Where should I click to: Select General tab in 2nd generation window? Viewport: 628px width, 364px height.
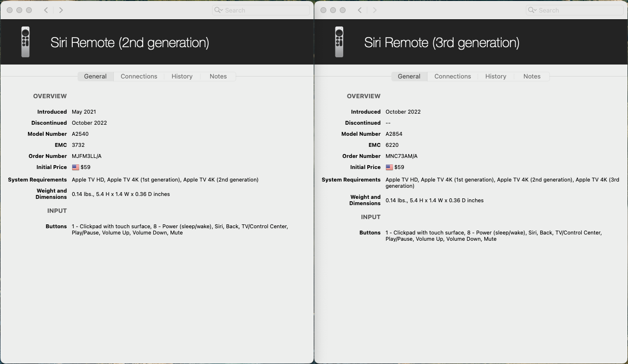[x=95, y=76]
